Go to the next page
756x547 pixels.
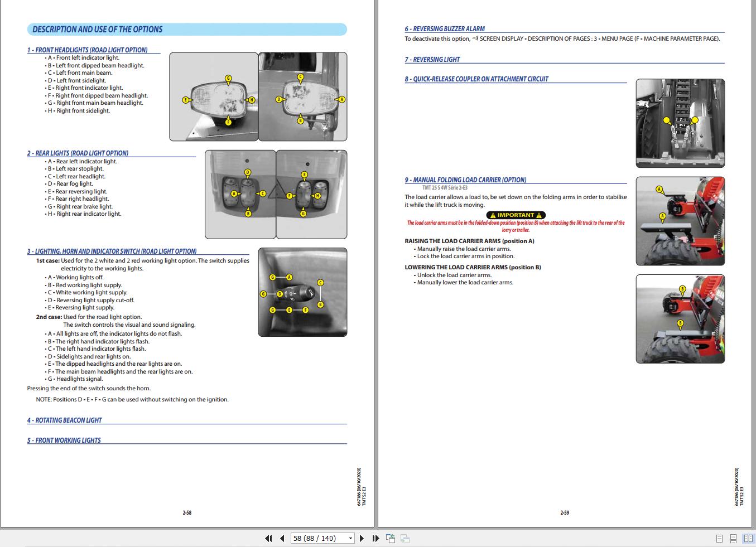click(362, 538)
